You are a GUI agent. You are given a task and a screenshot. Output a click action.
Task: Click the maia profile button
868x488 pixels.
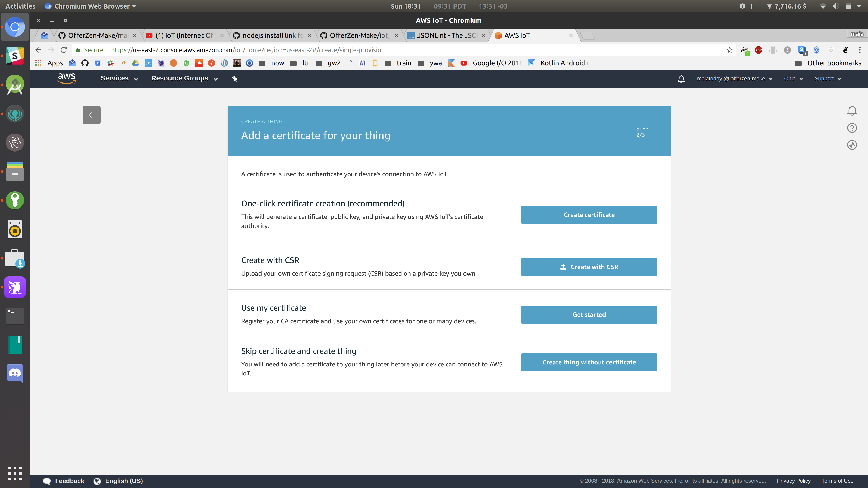856,34
